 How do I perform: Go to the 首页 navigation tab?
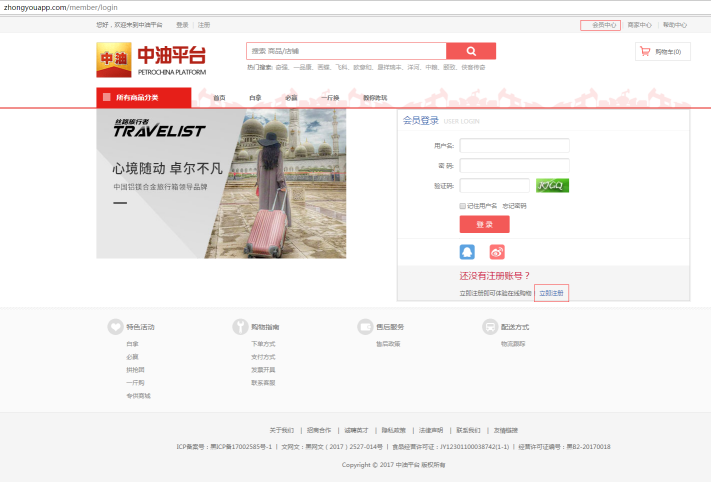point(219,98)
